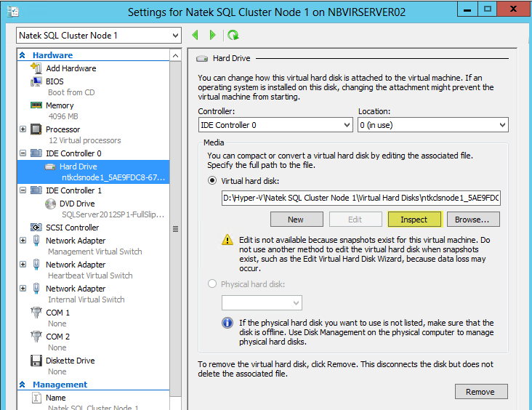The image size is (532, 410).
Task: Click the blue information icon
Action: [227, 323]
